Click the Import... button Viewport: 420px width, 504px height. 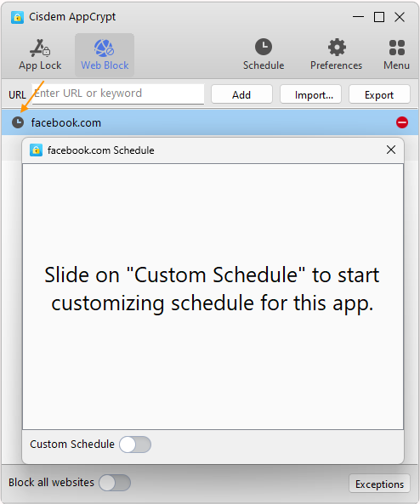[x=310, y=94]
